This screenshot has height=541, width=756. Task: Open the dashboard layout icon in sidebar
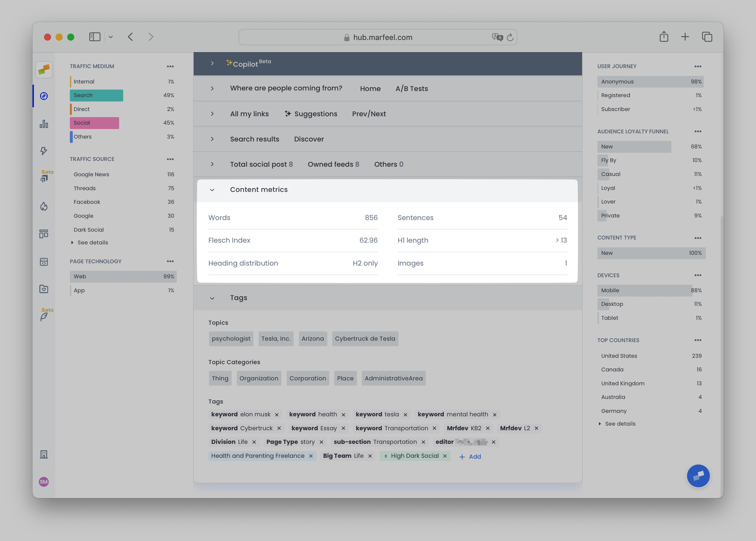coord(44,233)
